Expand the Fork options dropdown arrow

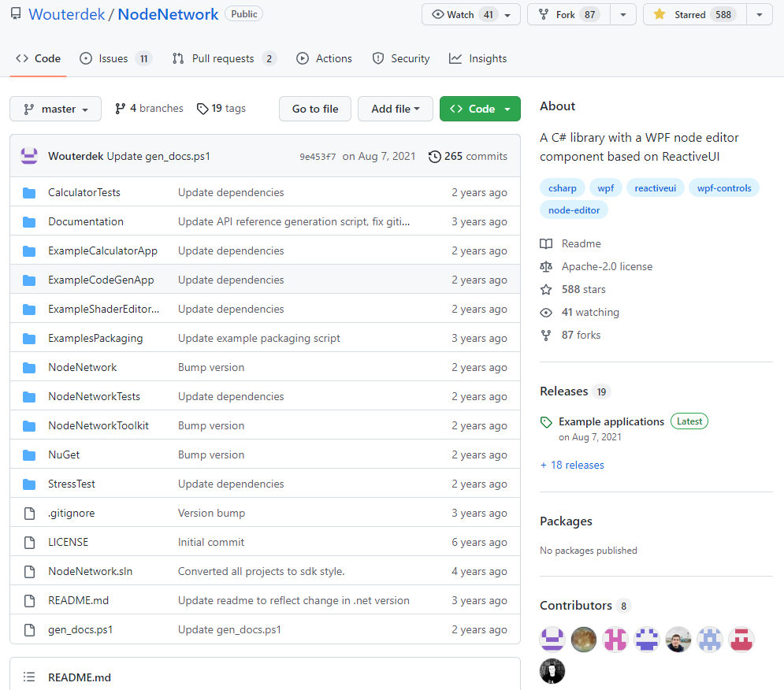click(x=623, y=14)
